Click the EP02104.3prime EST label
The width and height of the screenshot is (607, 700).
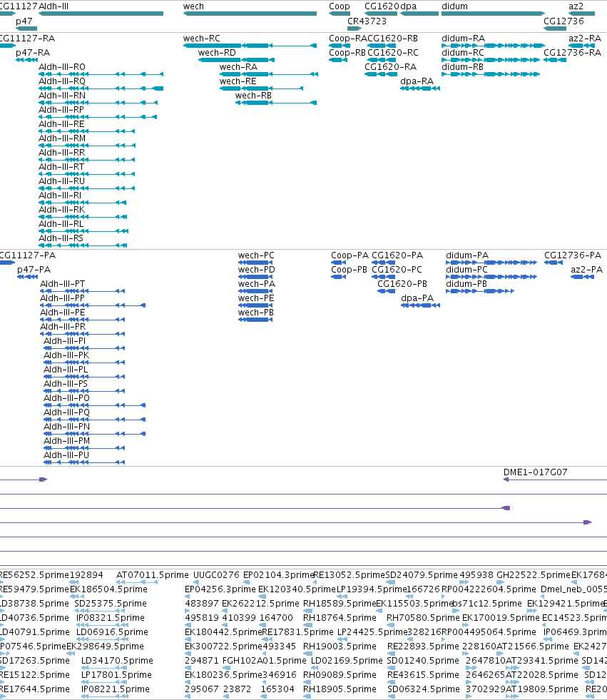tap(279, 575)
